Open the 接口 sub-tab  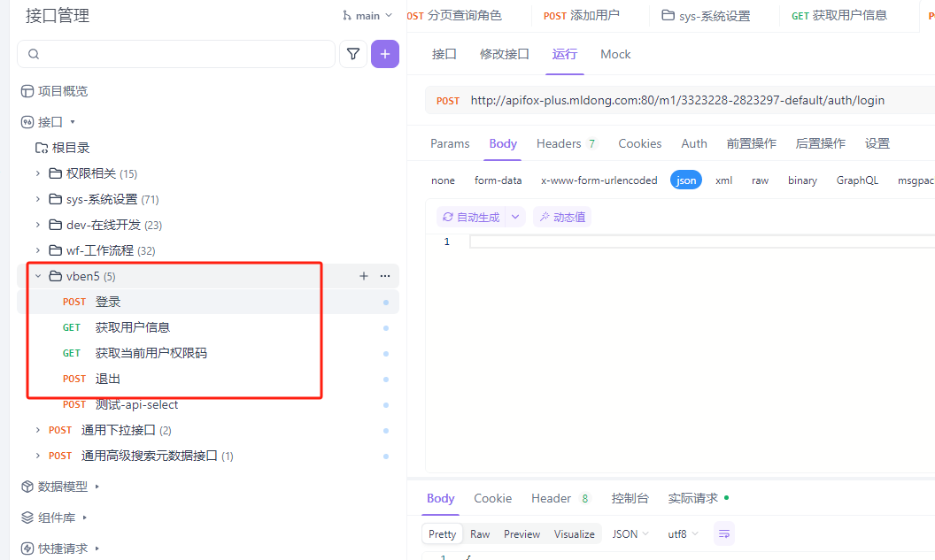pos(444,54)
